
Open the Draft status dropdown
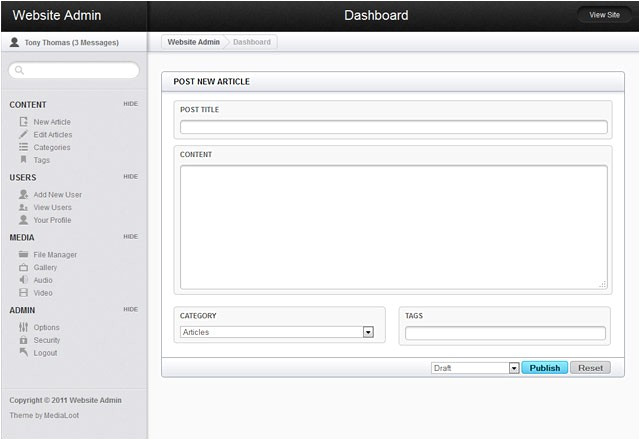[x=475, y=368]
